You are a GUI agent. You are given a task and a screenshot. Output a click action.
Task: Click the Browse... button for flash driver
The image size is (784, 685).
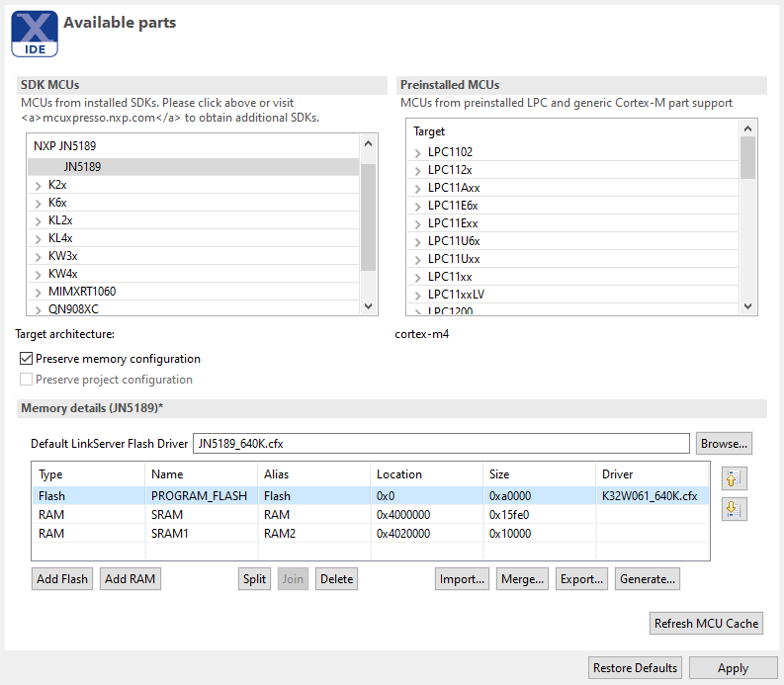724,444
